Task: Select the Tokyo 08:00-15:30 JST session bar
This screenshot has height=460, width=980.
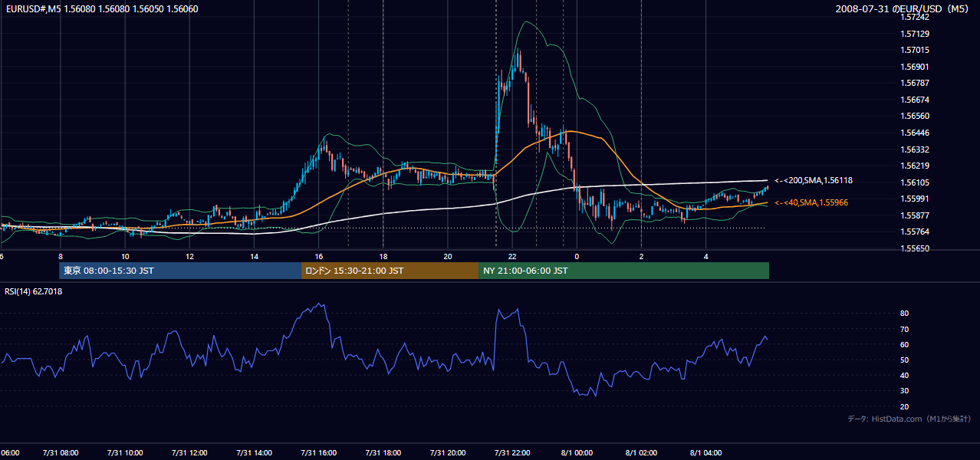Action: coord(180,271)
